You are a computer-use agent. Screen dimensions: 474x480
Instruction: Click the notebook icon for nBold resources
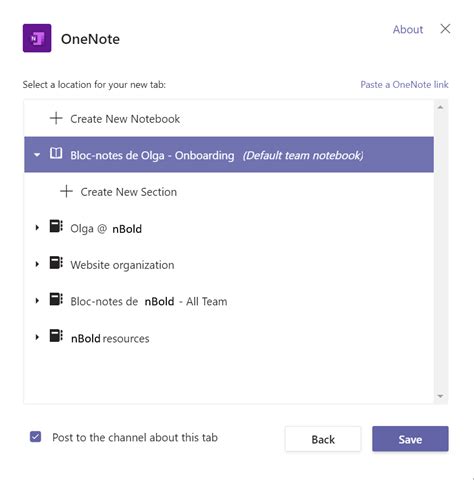point(56,336)
